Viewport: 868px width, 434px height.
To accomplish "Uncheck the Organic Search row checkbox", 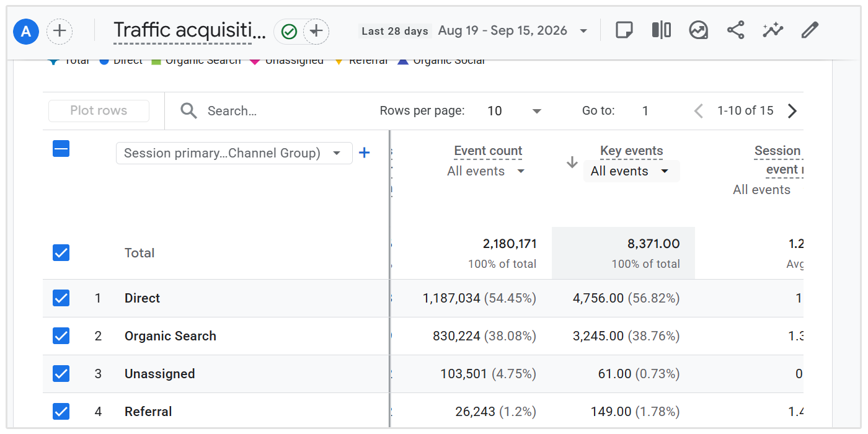I will pos(61,336).
